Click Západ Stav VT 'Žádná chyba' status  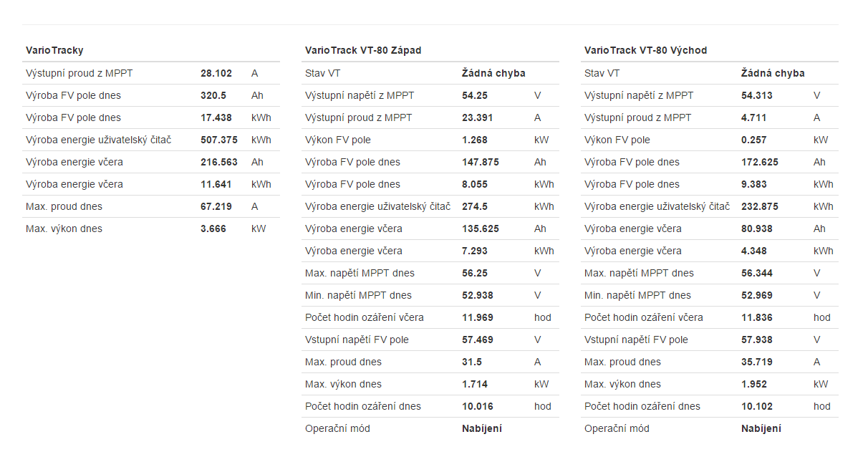pos(493,73)
